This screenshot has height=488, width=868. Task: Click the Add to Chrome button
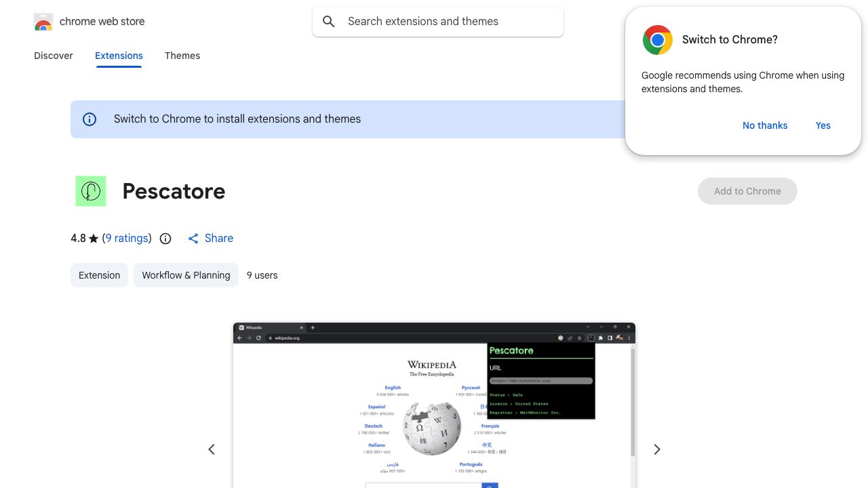747,191
